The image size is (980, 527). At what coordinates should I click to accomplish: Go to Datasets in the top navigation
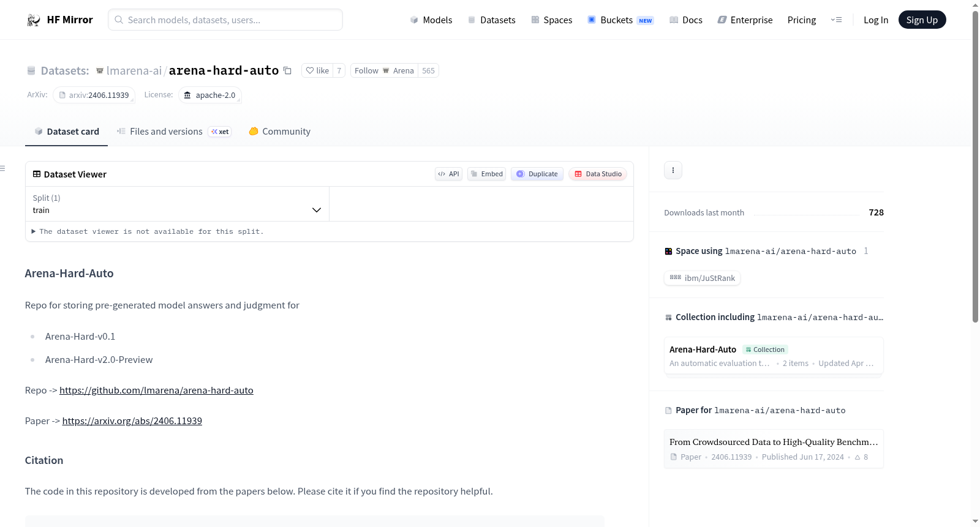tap(492, 20)
